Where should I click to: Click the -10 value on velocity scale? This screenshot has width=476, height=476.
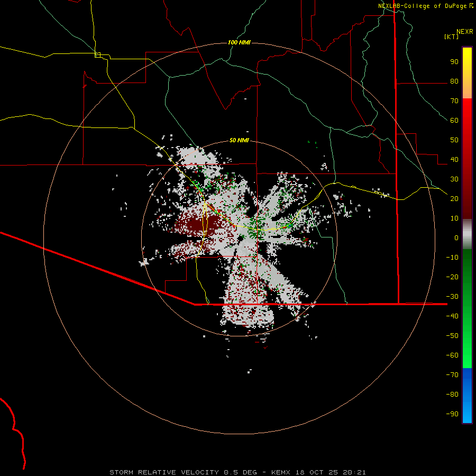pos(452,258)
